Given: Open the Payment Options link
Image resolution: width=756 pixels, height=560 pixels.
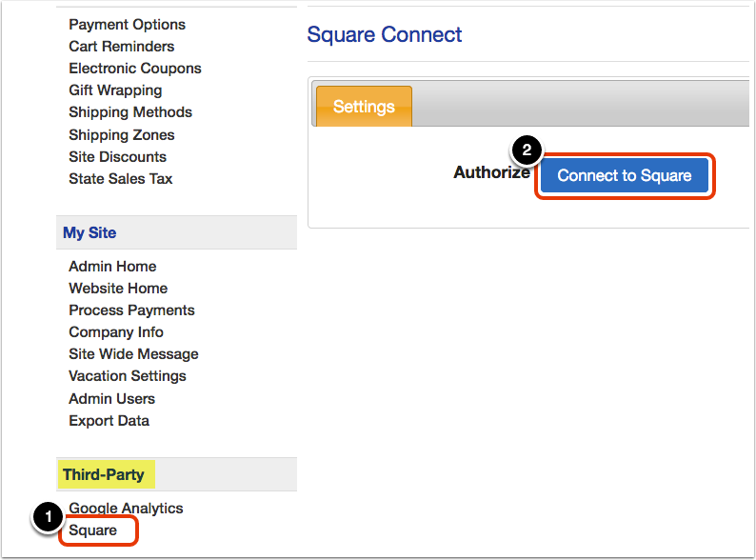Looking at the screenshot, I should 127,24.
